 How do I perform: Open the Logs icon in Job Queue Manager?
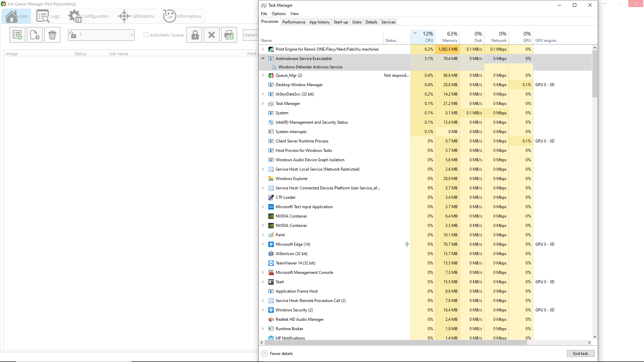click(43, 16)
